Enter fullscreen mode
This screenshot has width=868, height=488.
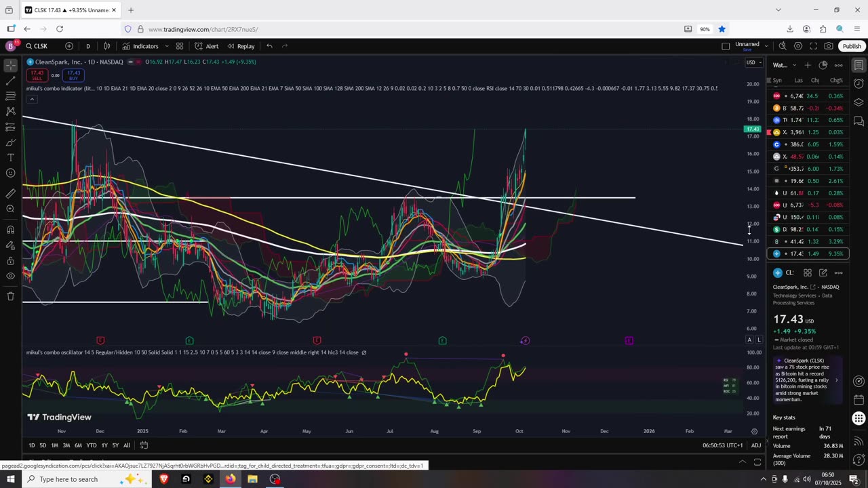pos(814,46)
